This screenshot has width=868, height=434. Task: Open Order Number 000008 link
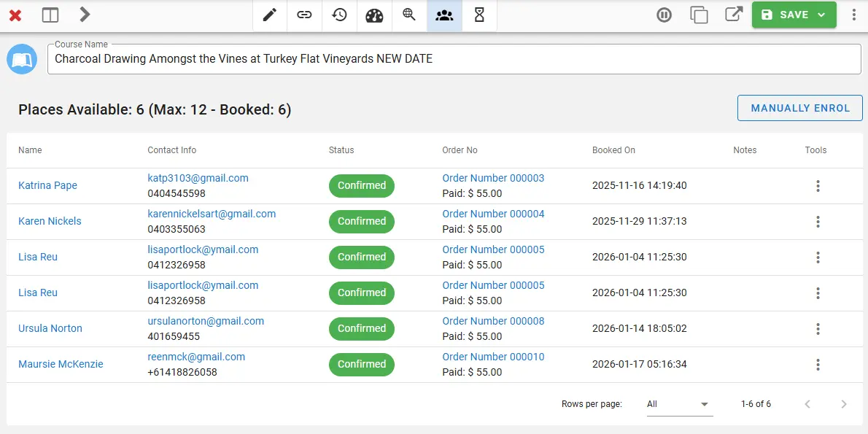pos(493,321)
